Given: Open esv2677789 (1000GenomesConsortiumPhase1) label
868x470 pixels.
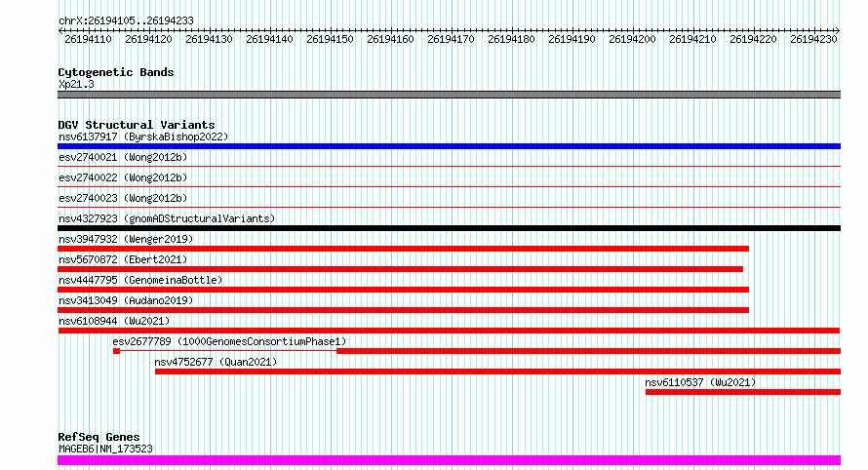Looking at the screenshot, I should pos(229,341).
